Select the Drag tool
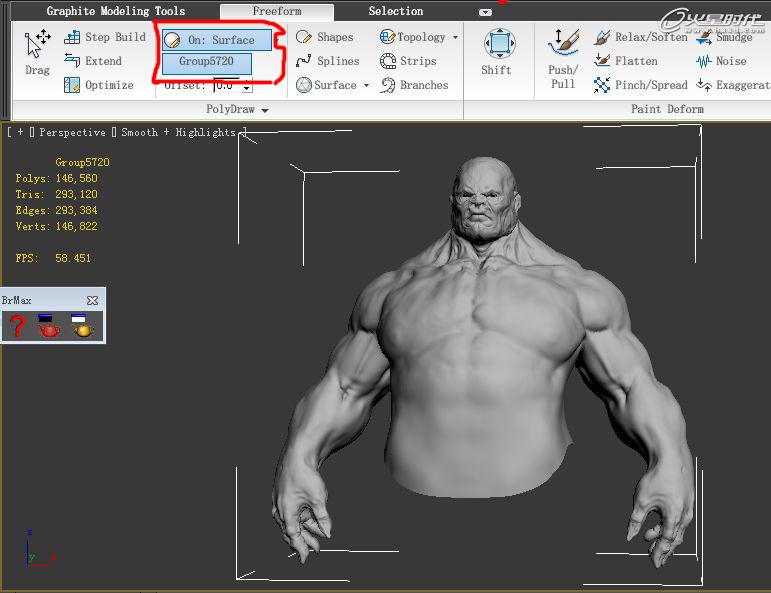Viewport: 771px width, 593px height. [37, 53]
